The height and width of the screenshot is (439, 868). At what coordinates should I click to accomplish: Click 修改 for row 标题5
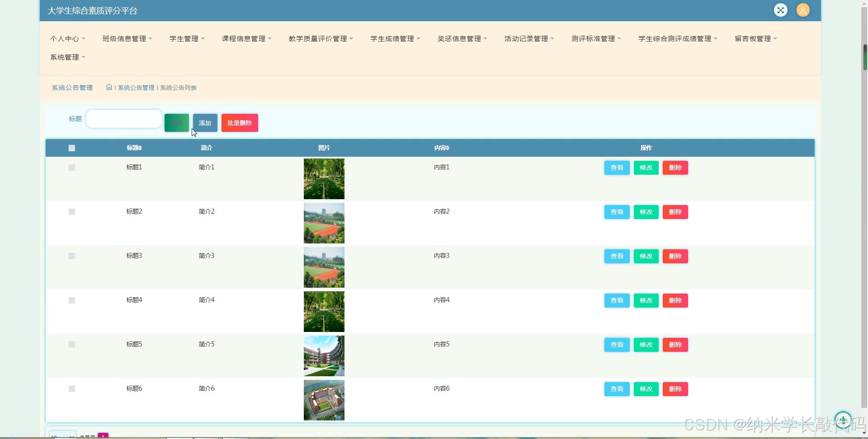point(646,345)
